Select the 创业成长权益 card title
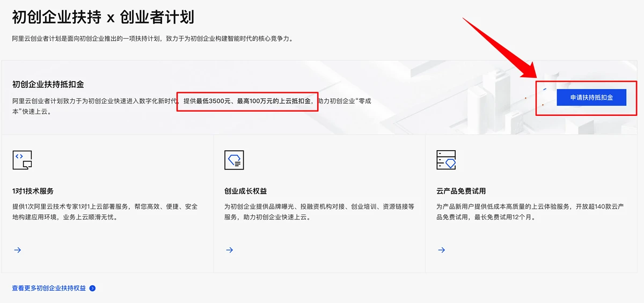The width and height of the screenshot is (644, 303). (246, 191)
